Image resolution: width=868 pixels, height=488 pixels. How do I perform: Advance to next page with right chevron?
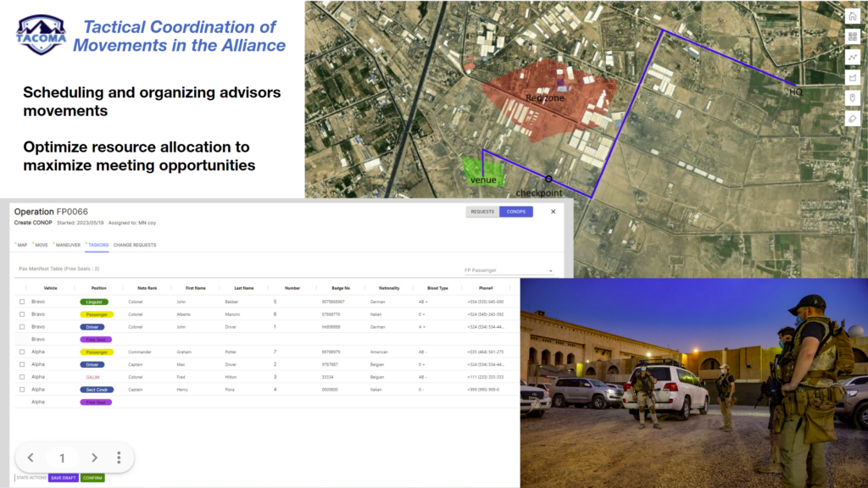[x=94, y=457]
